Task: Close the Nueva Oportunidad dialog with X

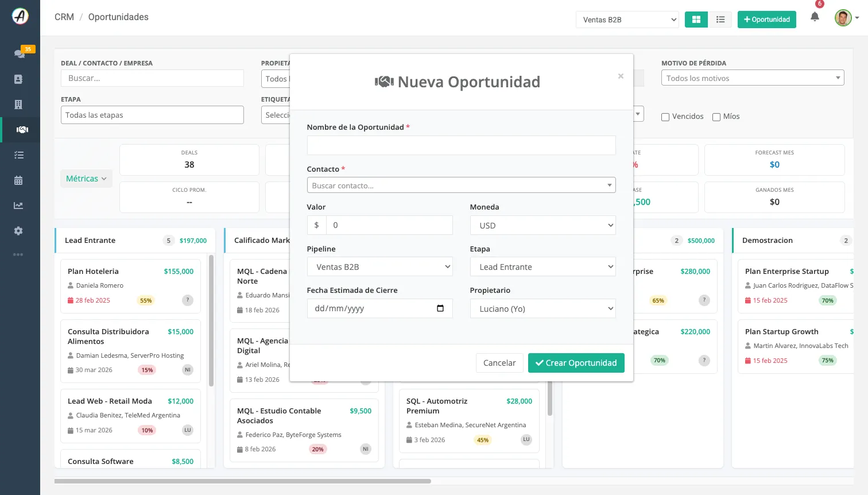Action: tap(621, 76)
